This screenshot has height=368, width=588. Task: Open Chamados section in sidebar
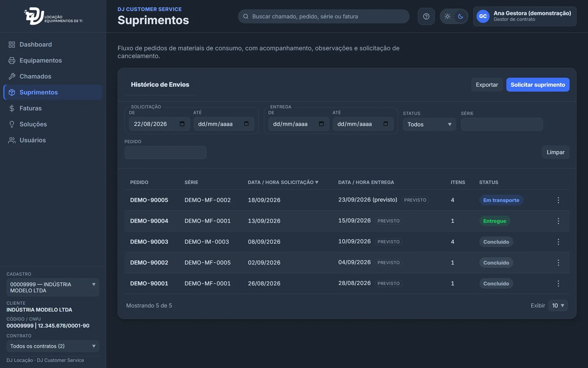pyautogui.click(x=53, y=76)
